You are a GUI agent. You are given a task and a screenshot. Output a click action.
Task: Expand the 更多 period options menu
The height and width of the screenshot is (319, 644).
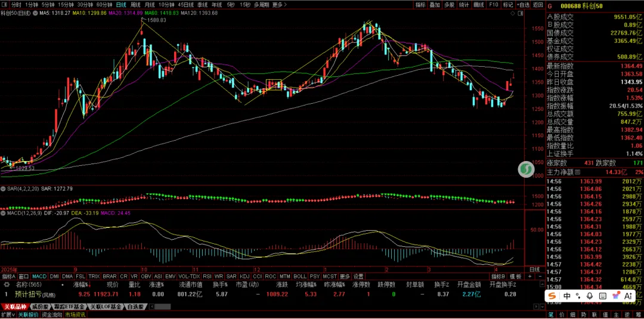pos(279,5)
